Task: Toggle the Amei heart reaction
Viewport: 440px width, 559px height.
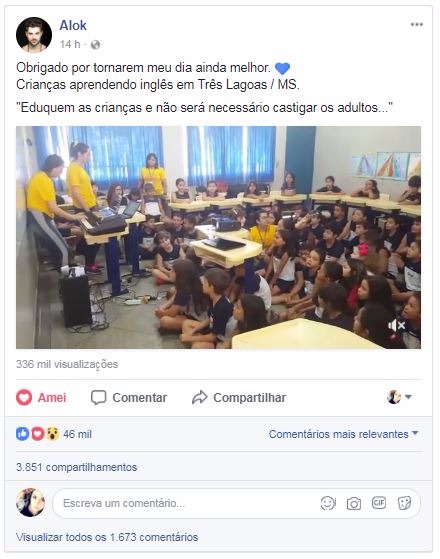Action: pyautogui.click(x=41, y=397)
